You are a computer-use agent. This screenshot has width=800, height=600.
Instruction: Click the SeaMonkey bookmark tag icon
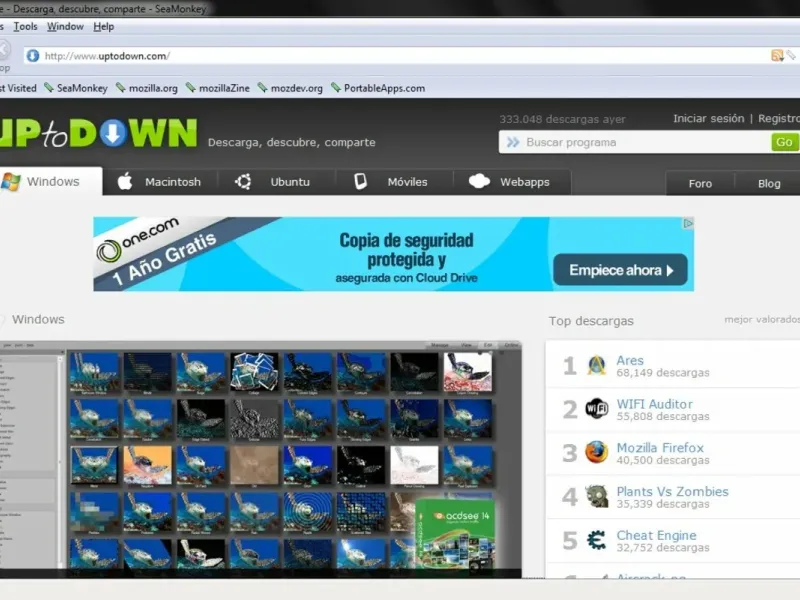click(x=49, y=88)
